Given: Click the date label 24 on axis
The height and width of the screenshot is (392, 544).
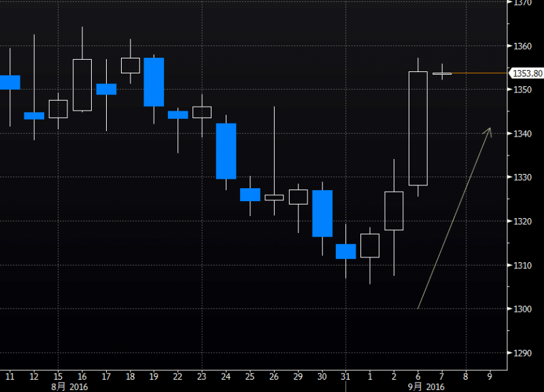Looking at the screenshot, I should coord(226,376).
